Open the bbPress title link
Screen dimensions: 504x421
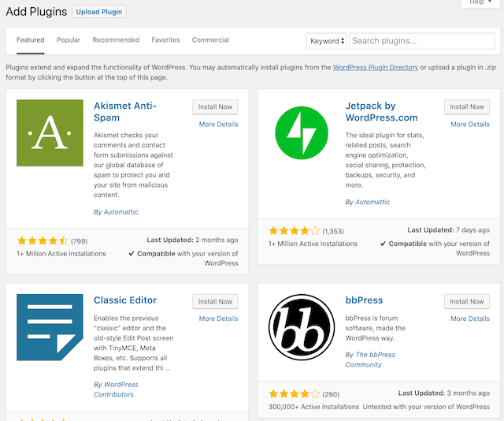[x=364, y=300]
